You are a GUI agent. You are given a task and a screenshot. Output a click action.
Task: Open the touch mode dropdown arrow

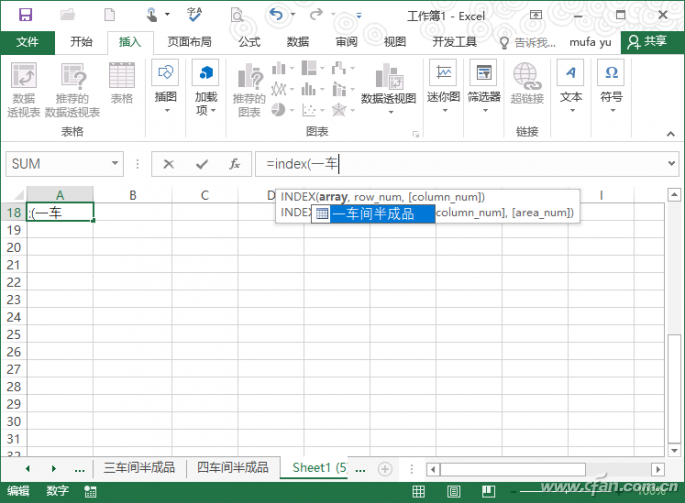[x=167, y=14]
